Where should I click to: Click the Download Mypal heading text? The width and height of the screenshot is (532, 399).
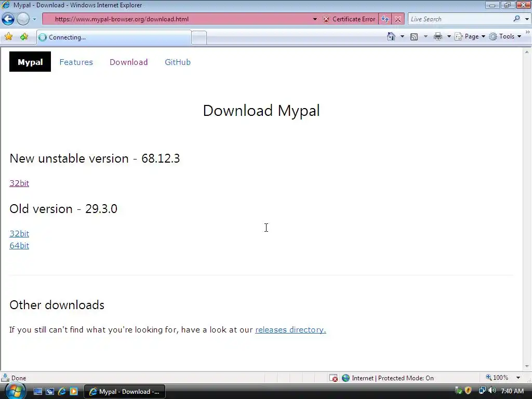point(261,111)
